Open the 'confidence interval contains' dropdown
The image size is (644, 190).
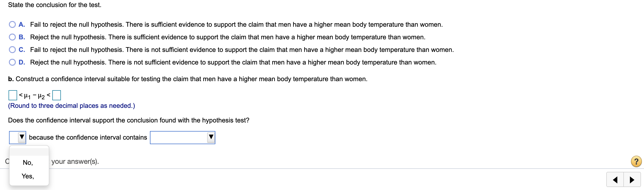click(x=183, y=137)
